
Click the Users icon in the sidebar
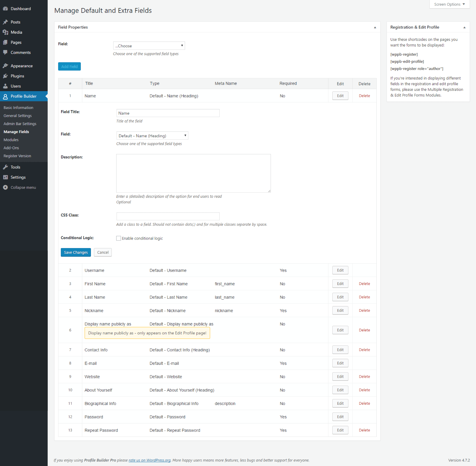6,86
